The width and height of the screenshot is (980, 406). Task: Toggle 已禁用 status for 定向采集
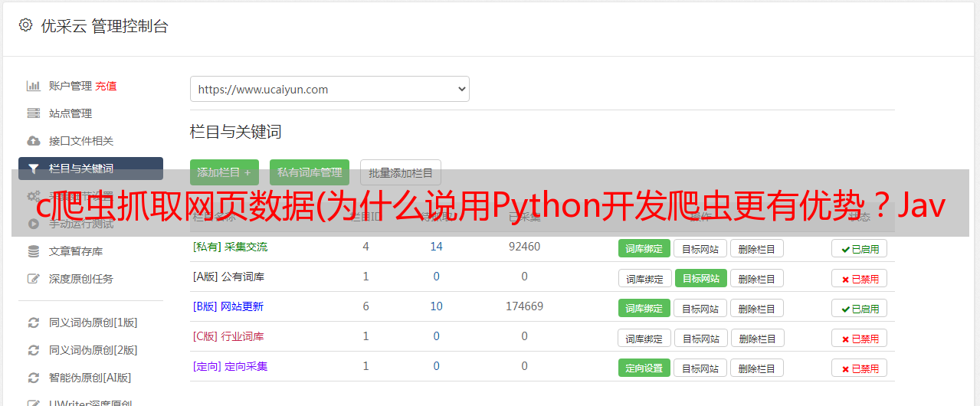pyautogui.click(x=859, y=368)
